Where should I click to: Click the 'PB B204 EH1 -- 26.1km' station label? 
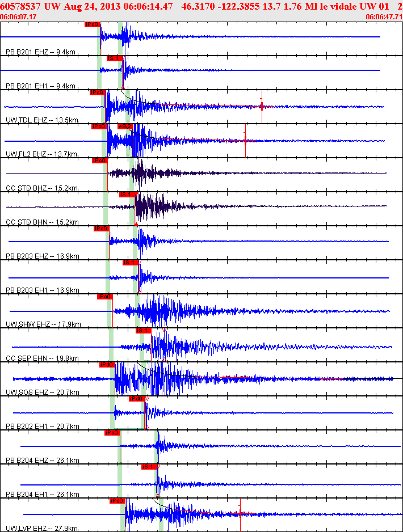(x=43, y=495)
